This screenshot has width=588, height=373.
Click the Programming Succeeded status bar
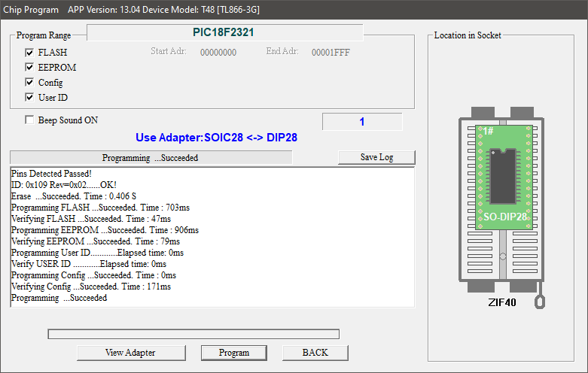150,158
